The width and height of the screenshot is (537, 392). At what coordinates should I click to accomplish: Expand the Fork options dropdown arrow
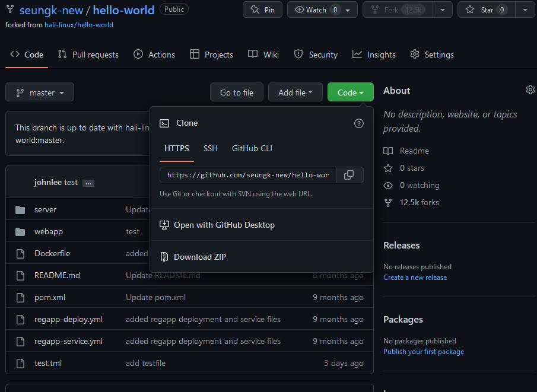coord(443,9)
